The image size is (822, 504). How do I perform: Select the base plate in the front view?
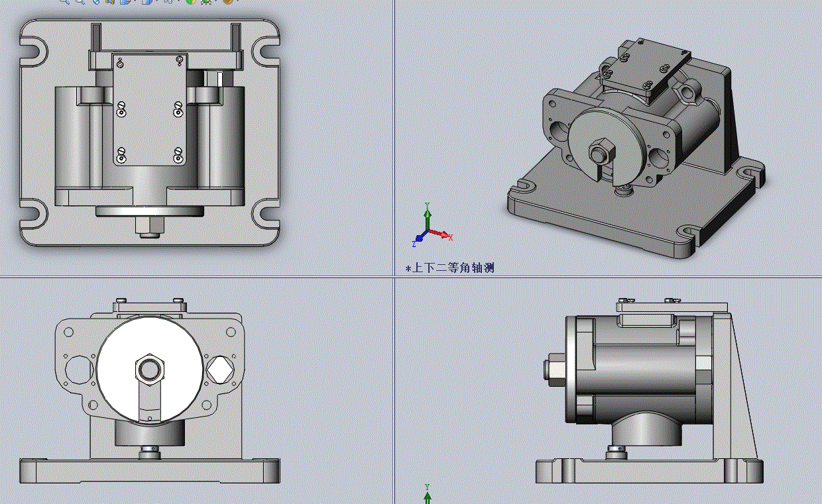click(x=150, y=470)
